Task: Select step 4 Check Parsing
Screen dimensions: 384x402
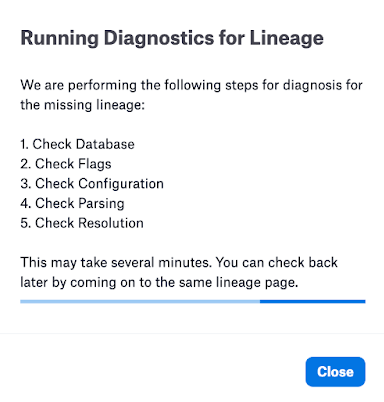Action: click(x=72, y=203)
